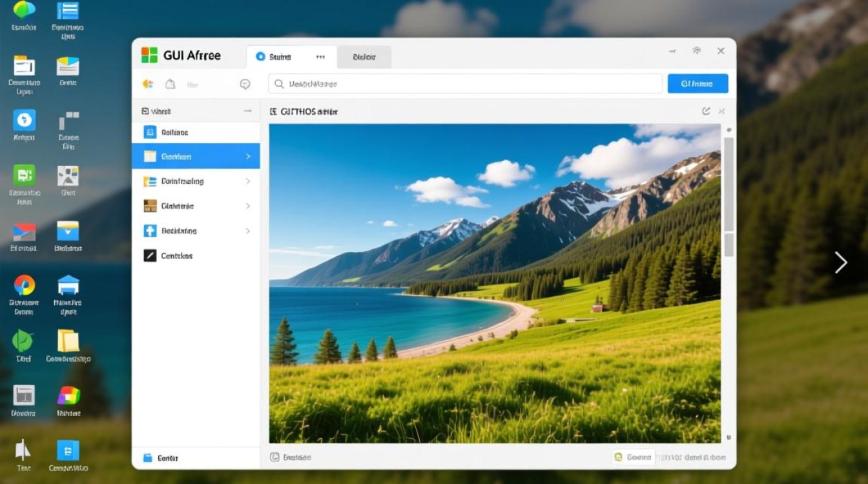This screenshot has height=484, width=868.
Task: Expand the Bedidating sidebar item chevron
Action: pos(248,231)
